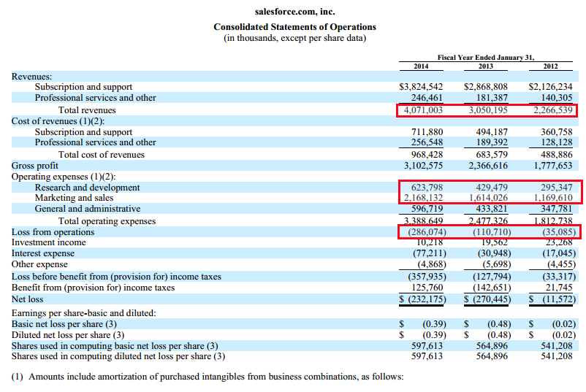Select R&D value 429,479
This screenshot has width=586, height=392.
(492, 188)
